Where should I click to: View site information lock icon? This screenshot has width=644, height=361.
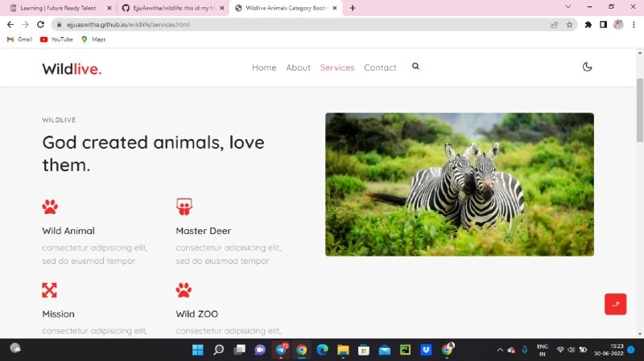pos(59,25)
